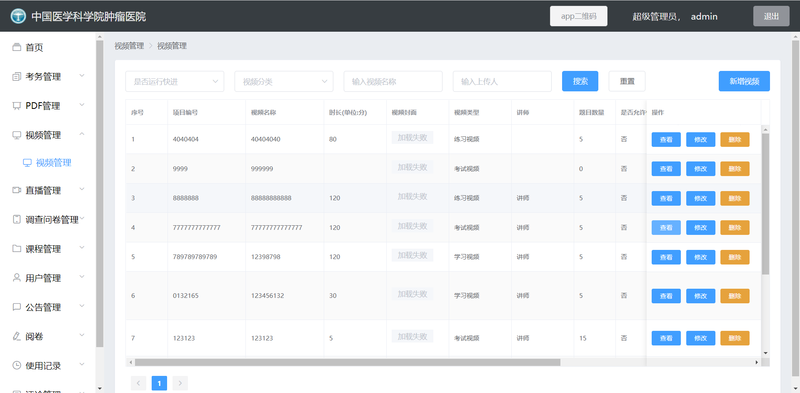Expand the PDF管理 menu chevron
This screenshot has width=800, height=393.
tap(82, 105)
